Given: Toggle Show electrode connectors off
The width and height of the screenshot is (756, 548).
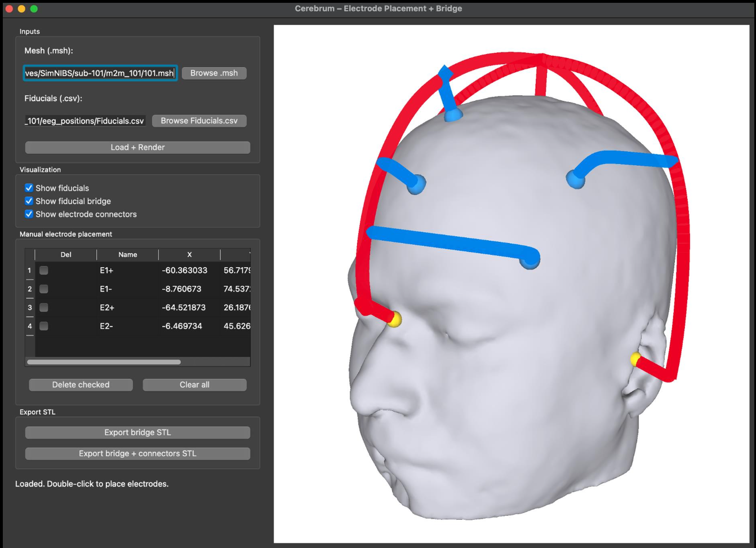Looking at the screenshot, I should [x=29, y=214].
